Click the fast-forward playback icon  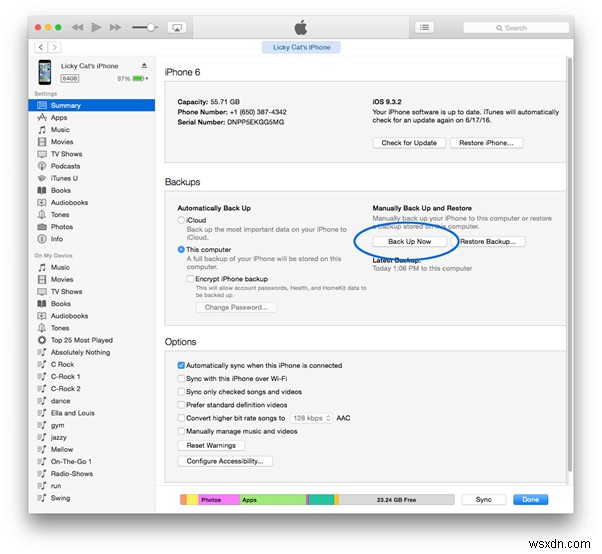point(115,27)
